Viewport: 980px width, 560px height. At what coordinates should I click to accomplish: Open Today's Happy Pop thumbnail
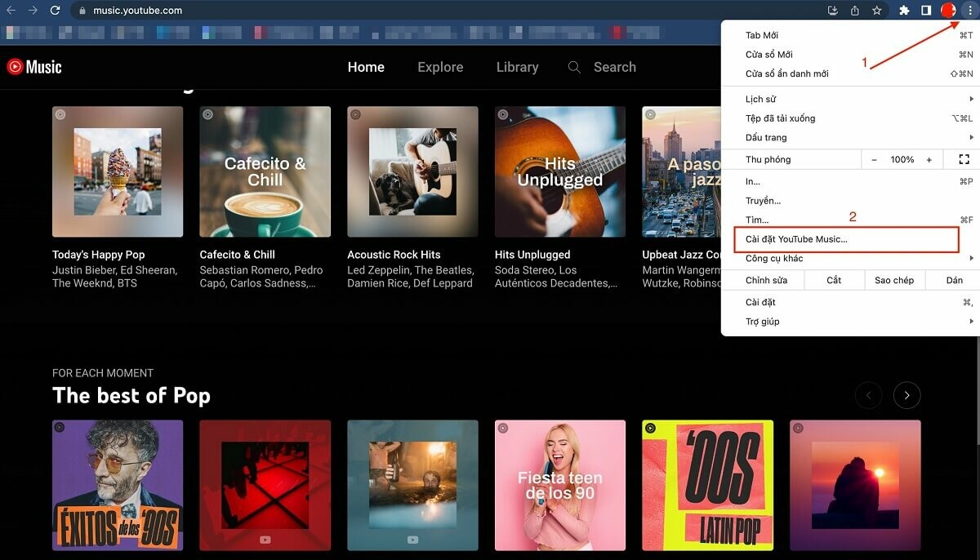(x=118, y=171)
